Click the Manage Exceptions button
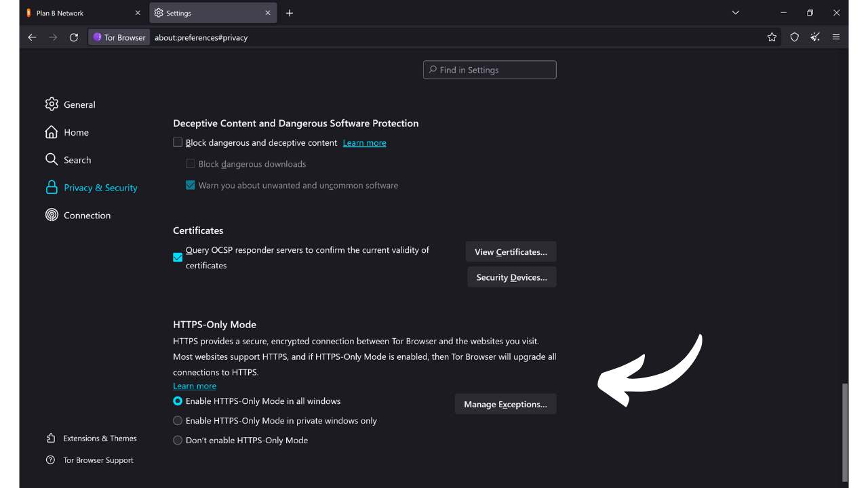Screen dimensions: 868x488 [505, 403]
